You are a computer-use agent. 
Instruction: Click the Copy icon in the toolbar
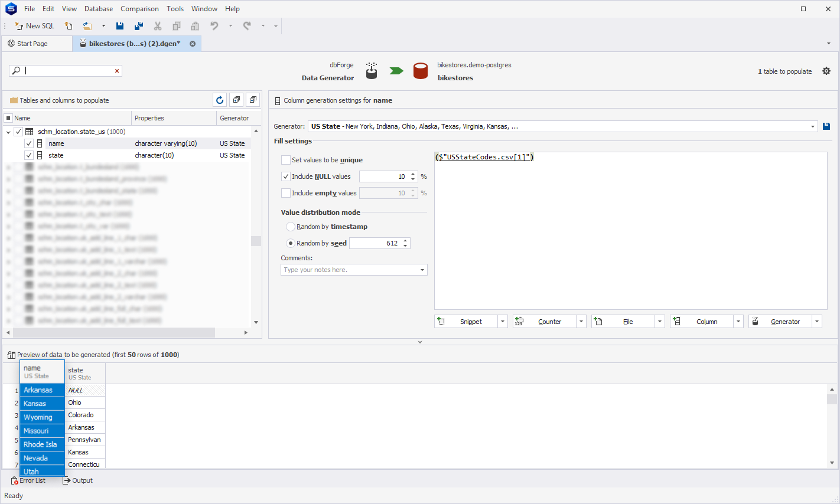177,26
